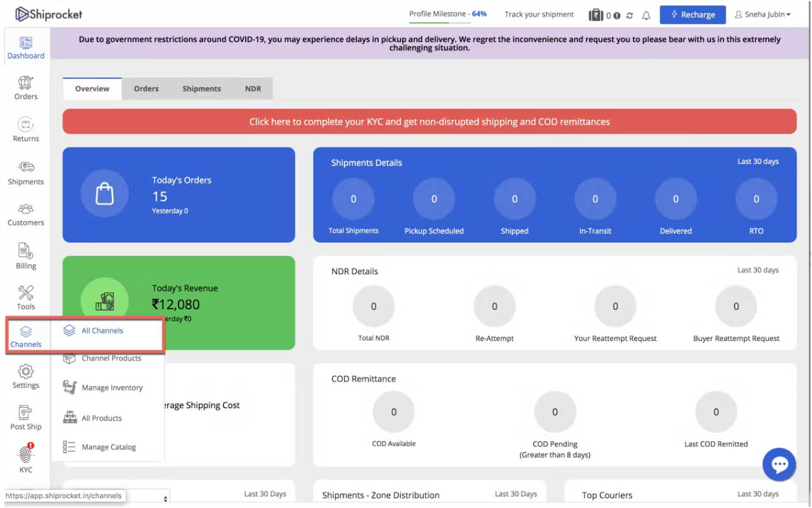812x508 pixels.
Task: Click the Delivered count circle
Action: [675, 199]
